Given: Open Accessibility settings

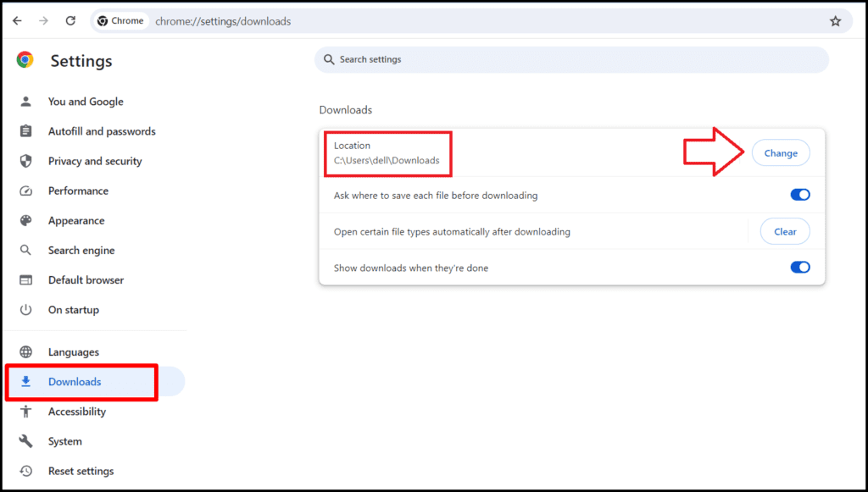Looking at the screenshot, I should [x=77, y=412].
